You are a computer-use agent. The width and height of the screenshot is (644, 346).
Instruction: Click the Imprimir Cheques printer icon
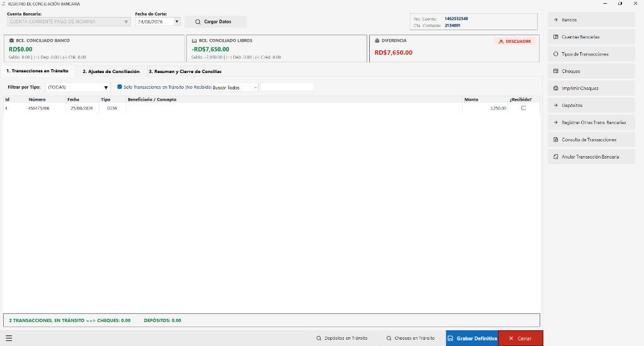tap(556, 88)
